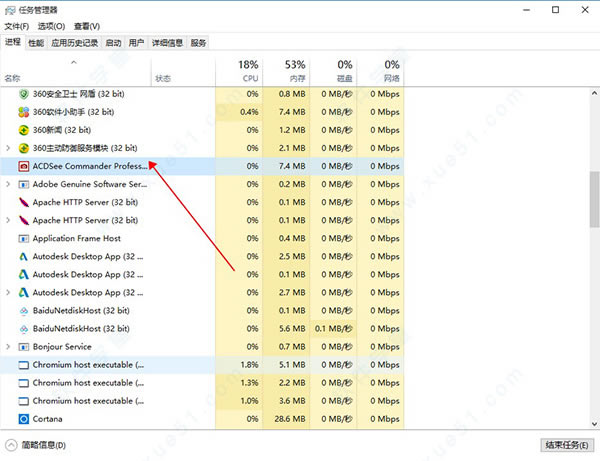Click the 360主动防御服务模块 process icon
Viewport: 600px width, 461px height.
click(24, 148)
